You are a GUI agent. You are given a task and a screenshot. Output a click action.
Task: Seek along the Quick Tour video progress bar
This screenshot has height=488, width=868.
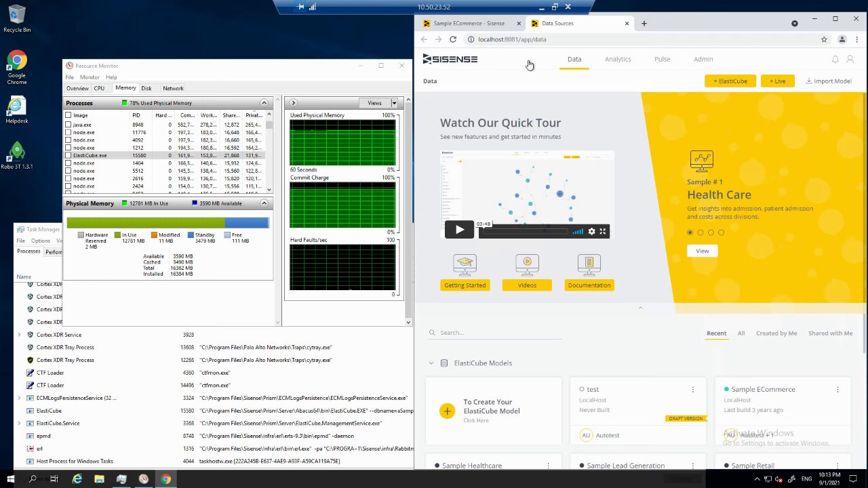click(524, 231)
